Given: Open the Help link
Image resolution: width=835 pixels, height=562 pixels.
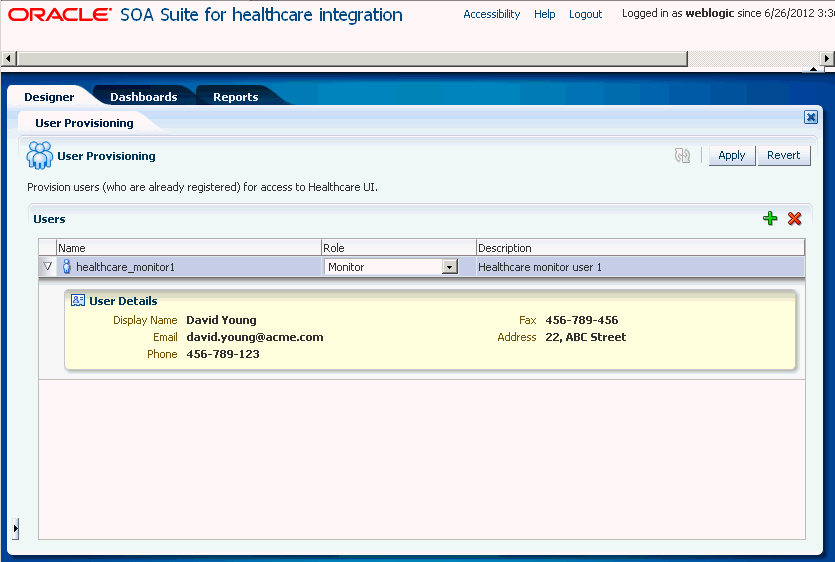Looking at the screenshot, I should (544, 14).
